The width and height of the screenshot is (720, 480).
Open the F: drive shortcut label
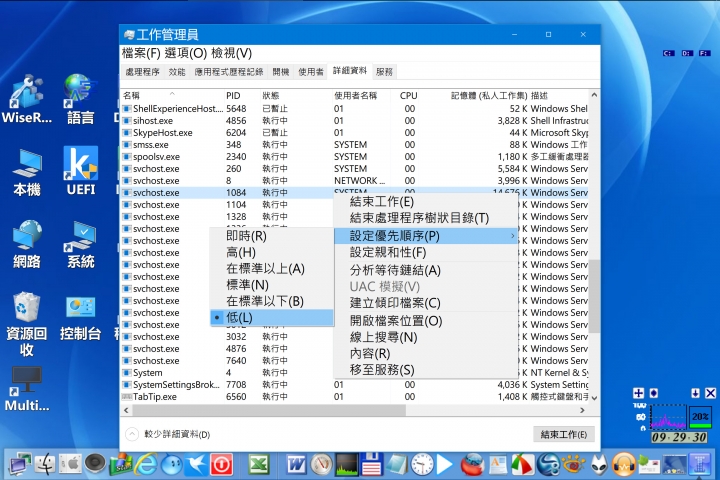705,53
